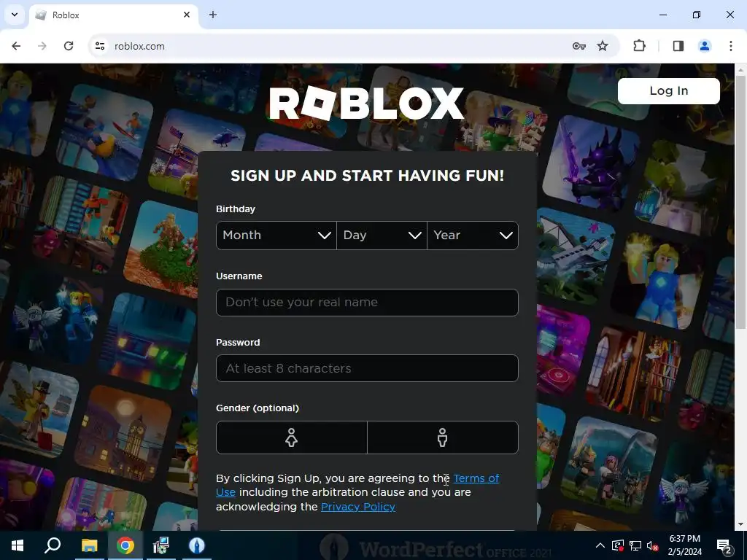Viewport: 747px width, 560px height.
Task: Close the Roblox tab
Action: (187, 15)
